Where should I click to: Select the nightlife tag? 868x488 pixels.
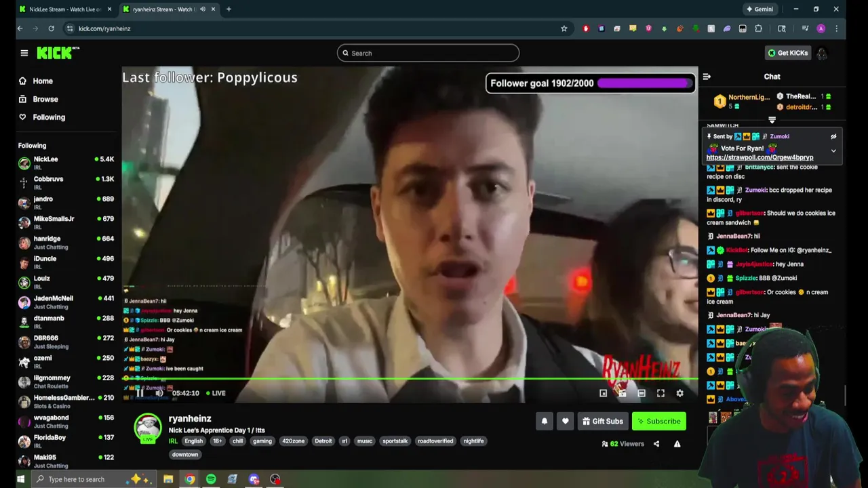473,441
